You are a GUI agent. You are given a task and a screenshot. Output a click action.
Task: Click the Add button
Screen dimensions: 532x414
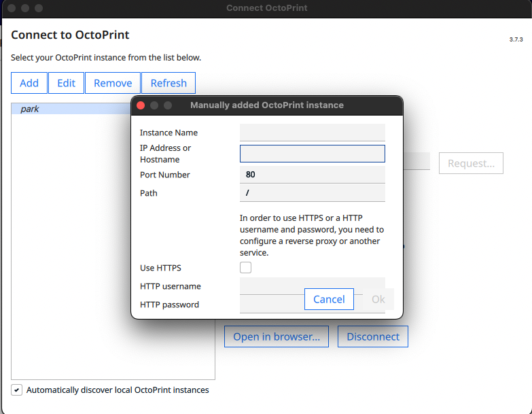point(29,83)
